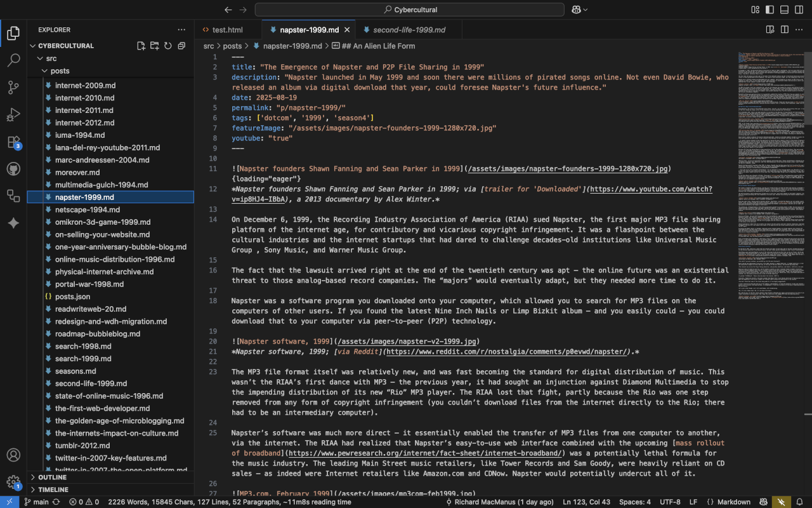Click the sparkle AI icon in activity bar

point(13,223)
